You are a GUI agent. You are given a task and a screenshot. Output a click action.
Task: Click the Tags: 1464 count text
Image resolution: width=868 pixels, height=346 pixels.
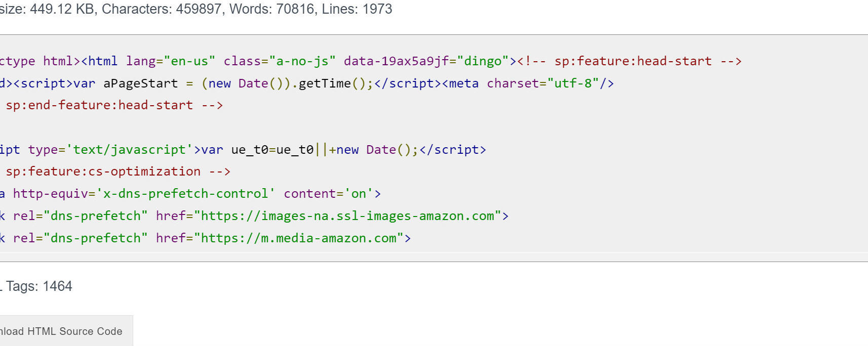pos(39,286)
